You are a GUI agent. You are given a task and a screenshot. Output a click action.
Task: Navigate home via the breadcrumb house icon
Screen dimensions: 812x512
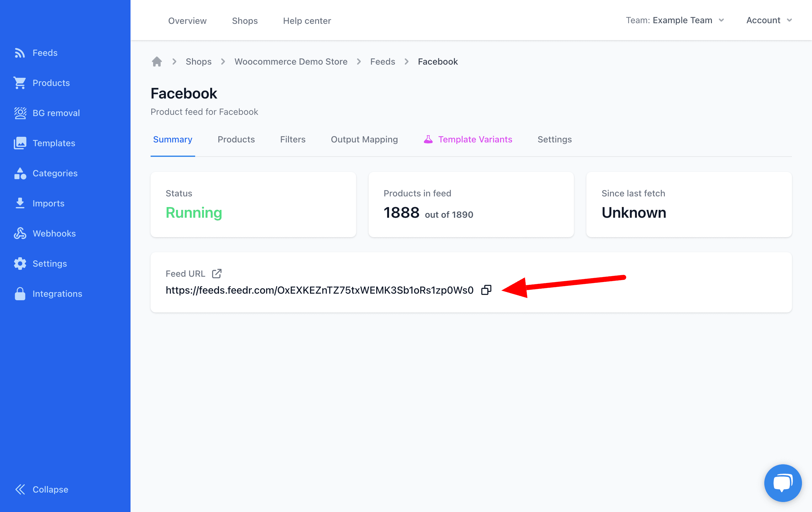[157, 61]
